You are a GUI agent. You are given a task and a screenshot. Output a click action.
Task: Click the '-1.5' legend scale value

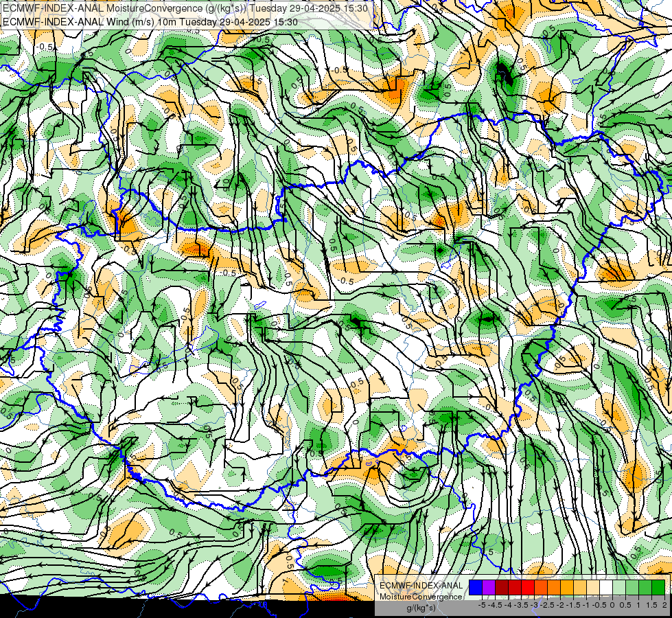click(573, 605)
